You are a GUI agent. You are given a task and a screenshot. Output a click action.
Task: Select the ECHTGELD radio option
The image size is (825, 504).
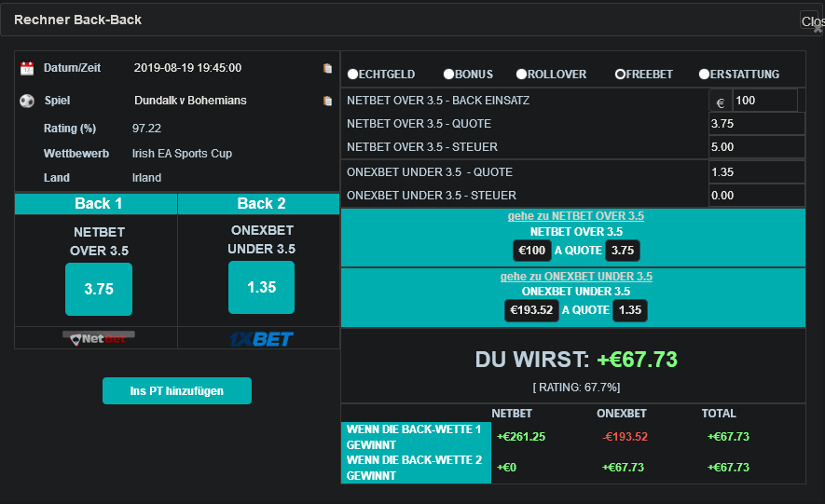(352, 75)
